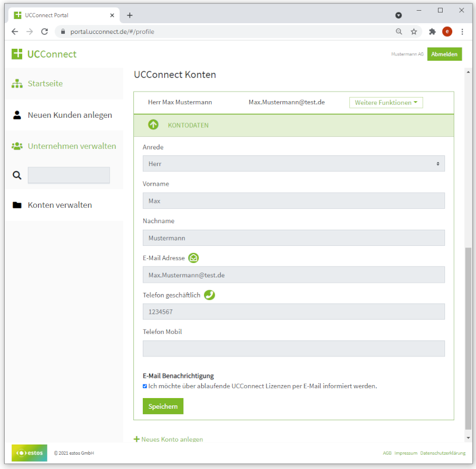Open the Anrede dropdown
This screenshot has width=476, height=469.
(x=293, y=164)
